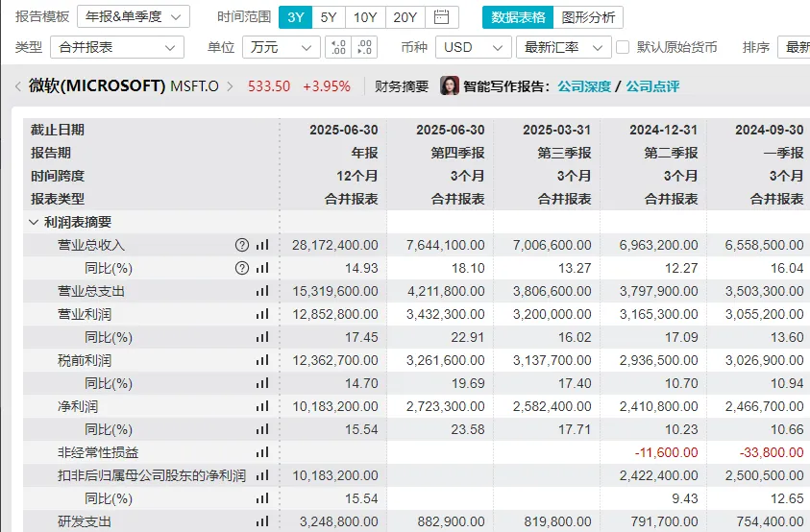Select 10Y time range tab
This screenshot has width=810, height=532.
click(365, 17)
